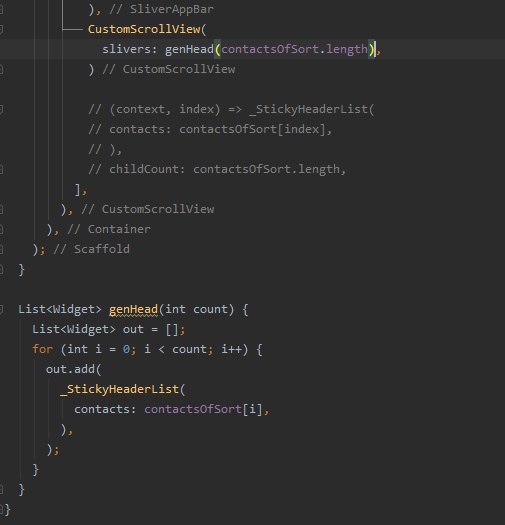Screen dimensions: 505x525
Task: Click the '), // CustomScrollView' comment with comma
Action: coord(137,210)
